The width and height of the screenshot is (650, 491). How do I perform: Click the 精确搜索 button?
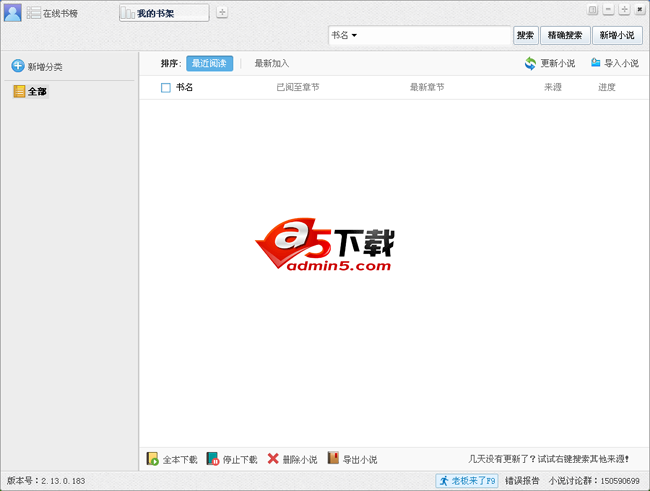point(565,35)
